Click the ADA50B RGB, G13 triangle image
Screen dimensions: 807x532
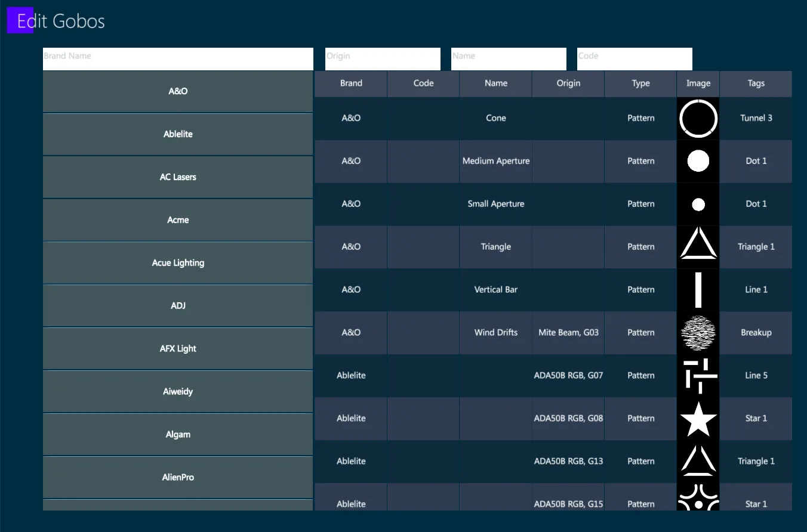click(x=698, y=462)
